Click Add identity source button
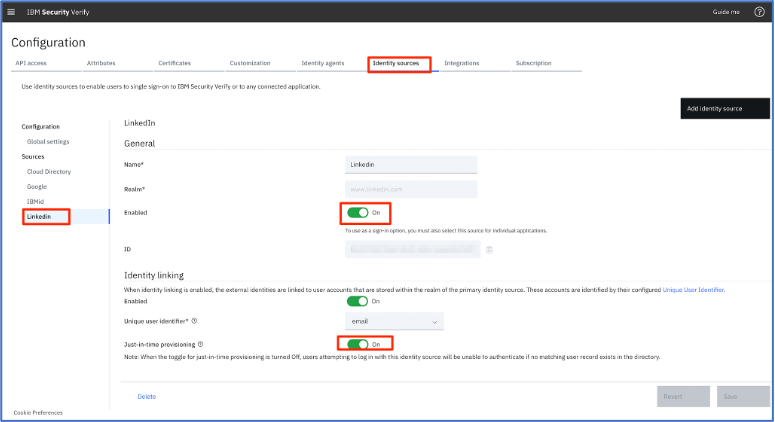The width and height of the screenshot is (775, 422). tap(725, 108)
